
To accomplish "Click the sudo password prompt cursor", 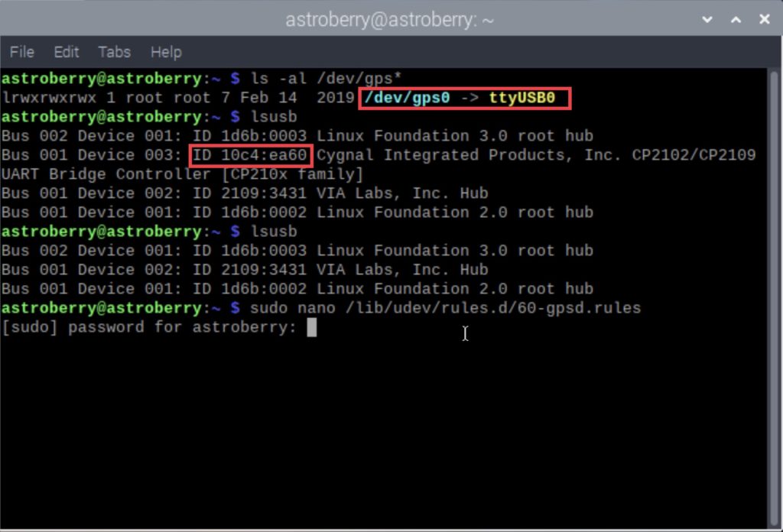I will click(x=312, y=327).
